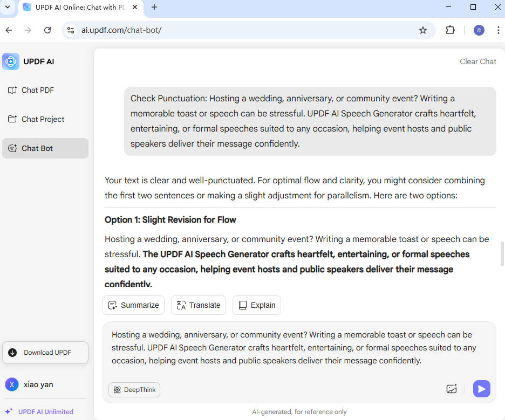Click the chat vertical scrollbar
505x420 pixels.
click(x=502, y=254)
